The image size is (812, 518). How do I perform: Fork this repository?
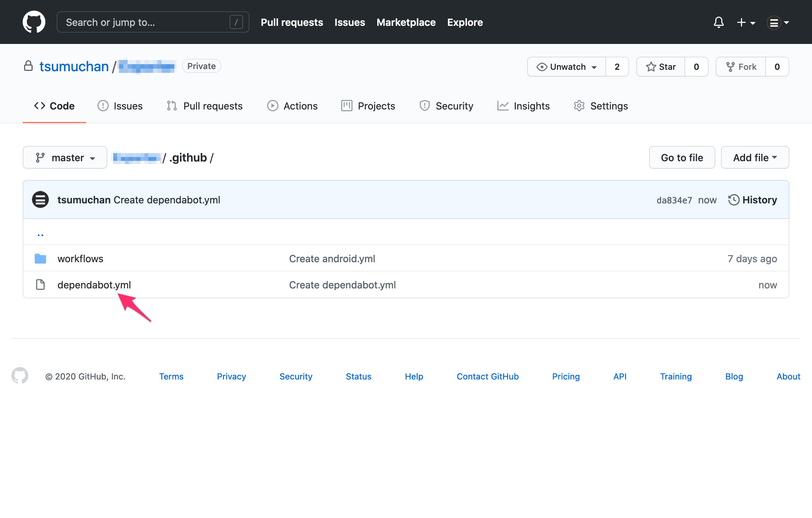click(x=741, y=67)
